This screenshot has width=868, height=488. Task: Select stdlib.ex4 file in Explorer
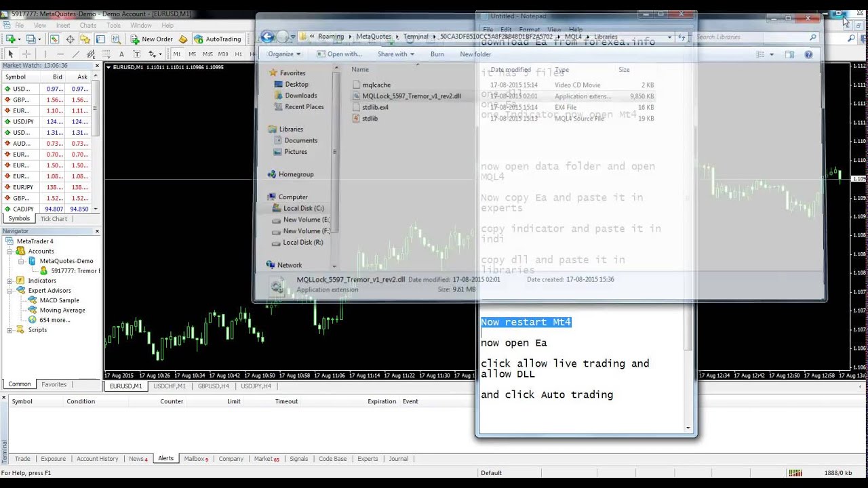coord(375,107)
